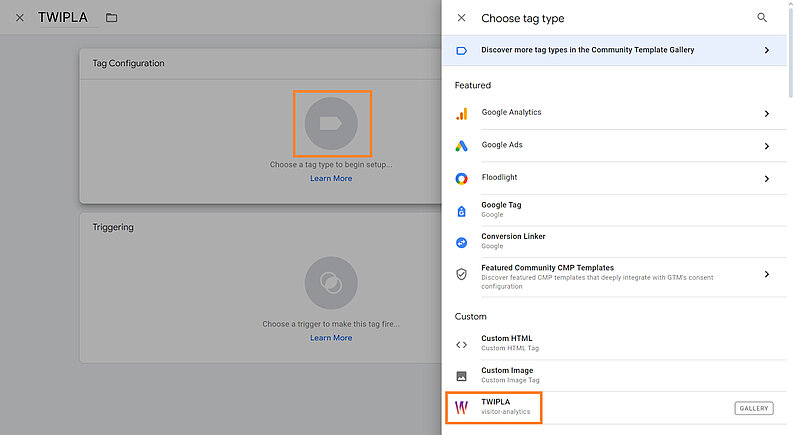The image size is (795, 435).
Task: Click the TWIPLA visitor-analytics logo icon
Action: pos(461,407)
